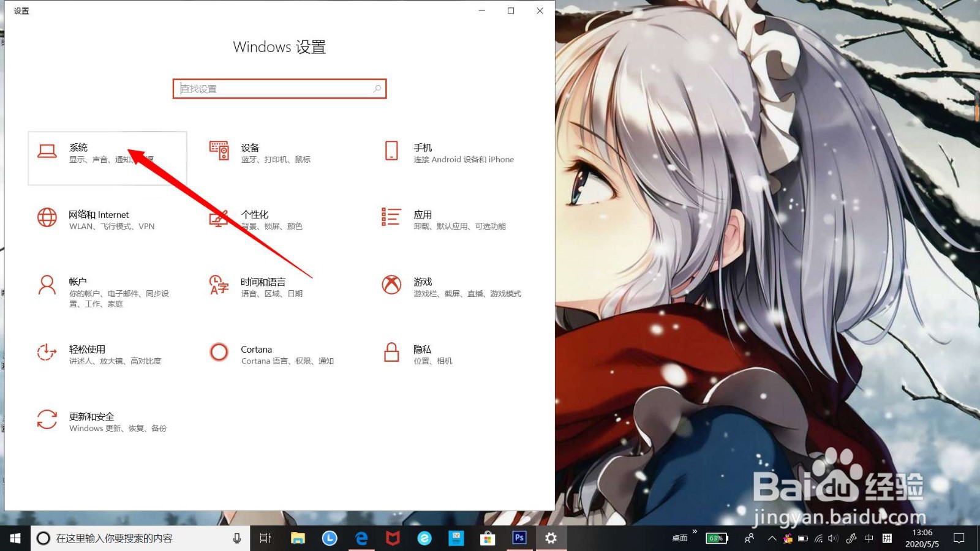The image size is (980, 551).
Task: Minimize the 设置 window
Action: [482, 10]
